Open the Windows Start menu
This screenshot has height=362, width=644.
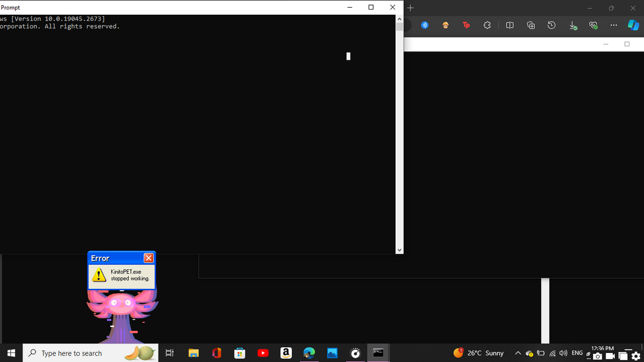tap(11, 353)
